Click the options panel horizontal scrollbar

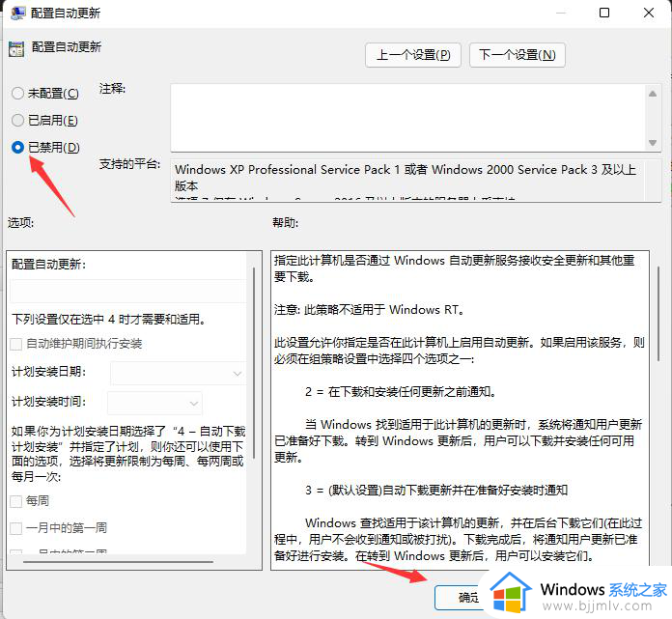click(119, 562)
